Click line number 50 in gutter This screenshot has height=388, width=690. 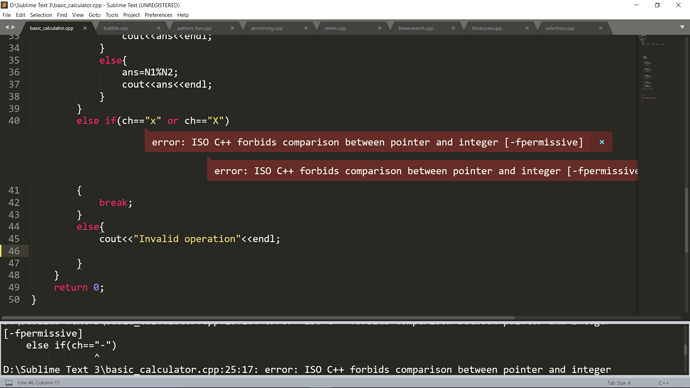click(x=14, y=300)
